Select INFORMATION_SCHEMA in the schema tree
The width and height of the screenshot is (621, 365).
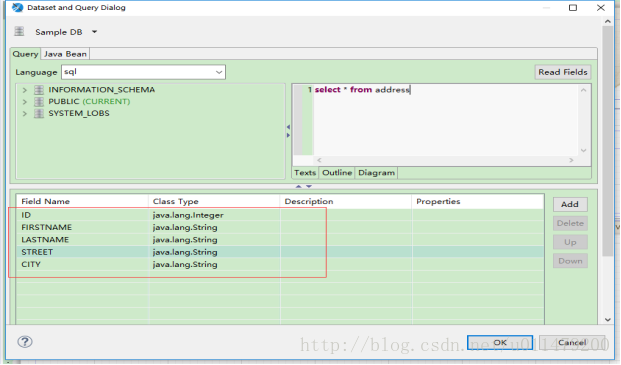(x=101, y=90)
